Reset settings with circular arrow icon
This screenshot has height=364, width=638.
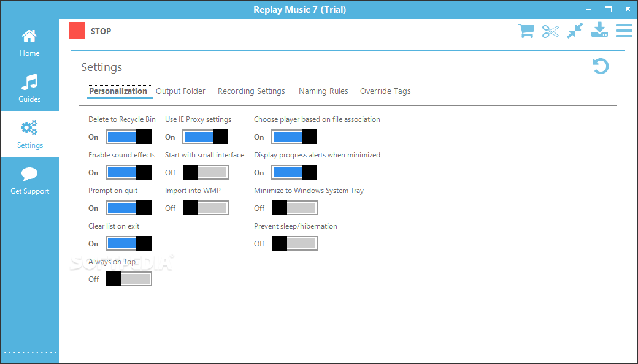pyautogui.click(x=601, y=66)
